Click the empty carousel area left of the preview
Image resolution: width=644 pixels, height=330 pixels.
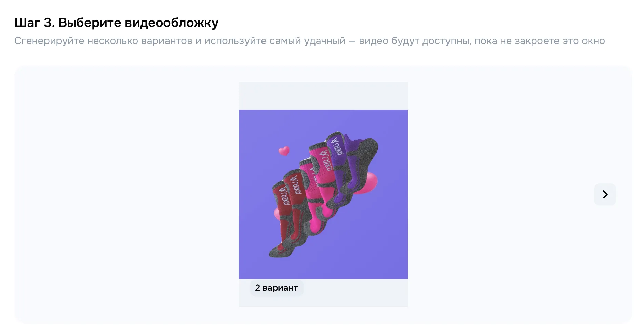coord(126,194)
